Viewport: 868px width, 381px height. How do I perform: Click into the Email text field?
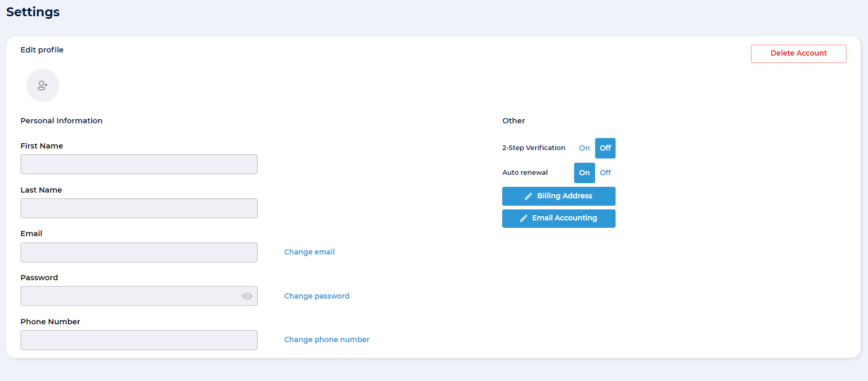coord(139,253)
